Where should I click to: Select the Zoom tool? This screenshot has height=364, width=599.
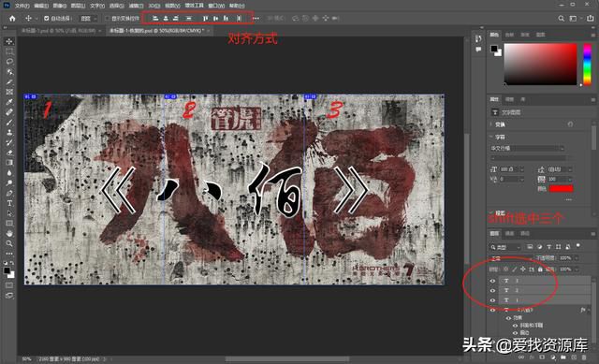(x=9, y=243)
